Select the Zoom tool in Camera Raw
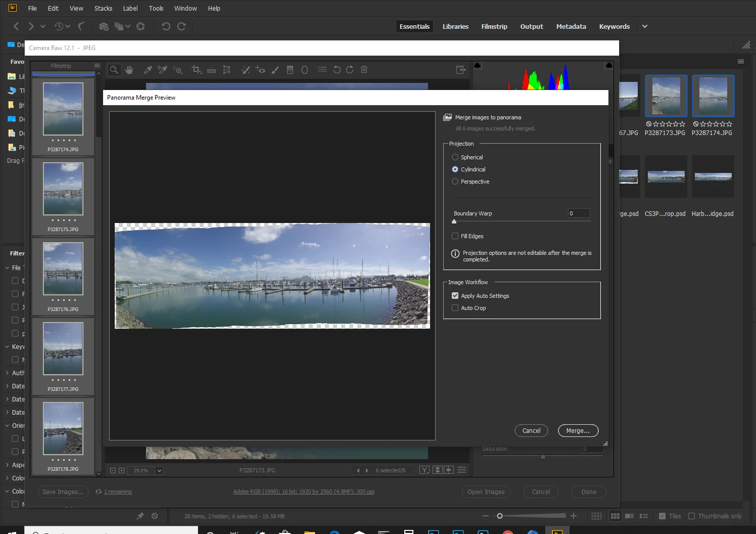Viewport: 756px width, 534px height. [114, 70]
